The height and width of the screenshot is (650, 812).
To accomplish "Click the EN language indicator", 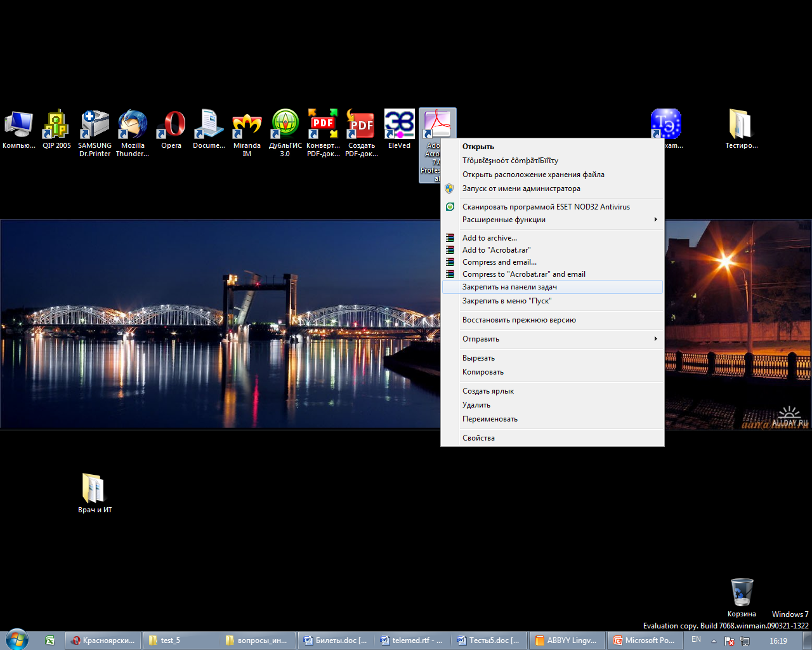I will point(696,640).
